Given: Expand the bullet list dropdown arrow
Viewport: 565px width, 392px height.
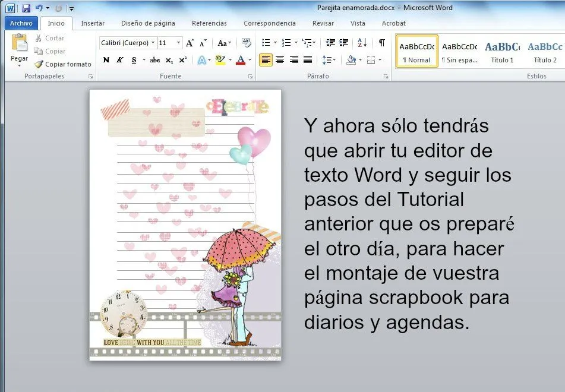Looking at the screenshot, I should click(275, 43).
